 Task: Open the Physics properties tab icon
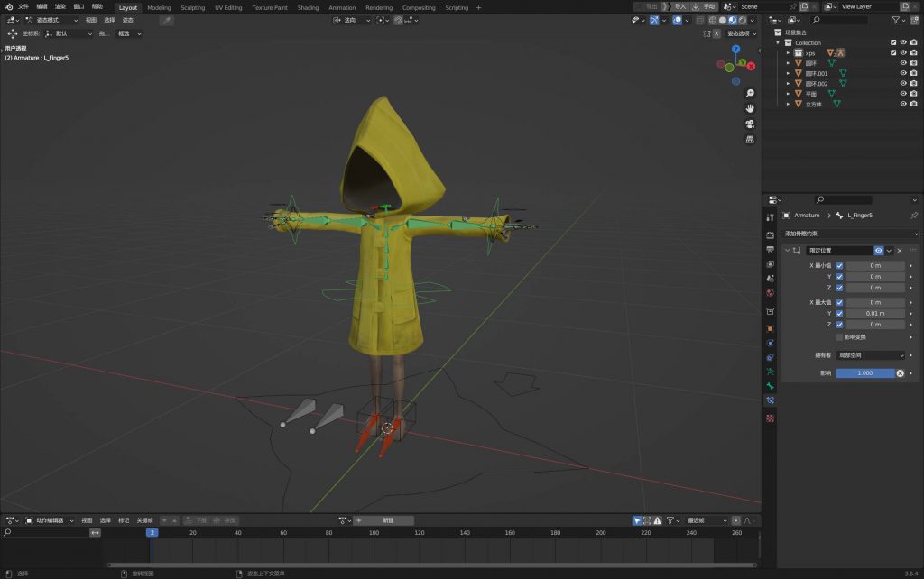point(771,343)
